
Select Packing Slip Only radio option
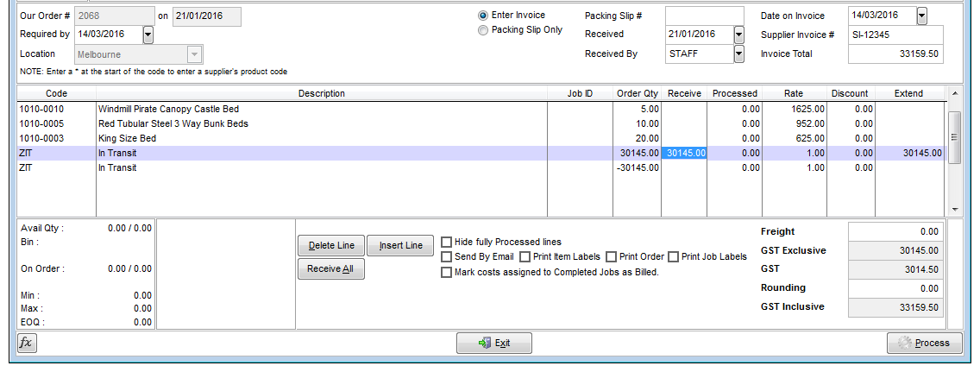[483, 30]
